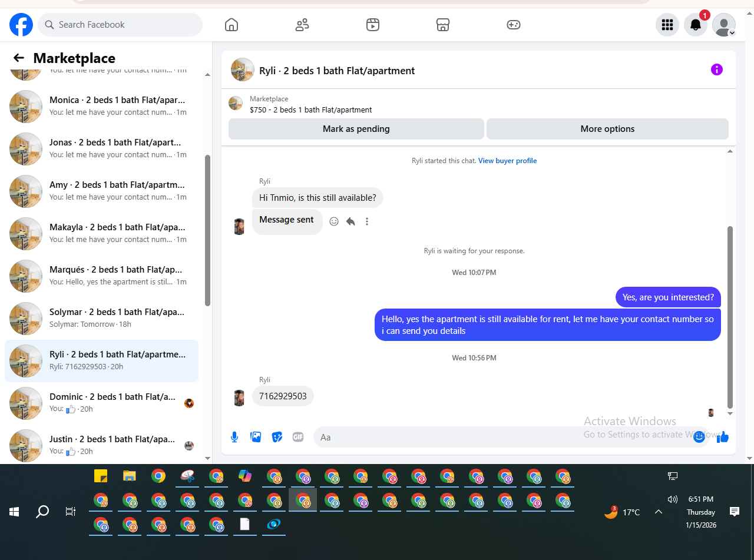This screenshot has width=754, height=560.
Task: Open the Windows Action Center
Action: pyautogui.click(x=735, y=512)
